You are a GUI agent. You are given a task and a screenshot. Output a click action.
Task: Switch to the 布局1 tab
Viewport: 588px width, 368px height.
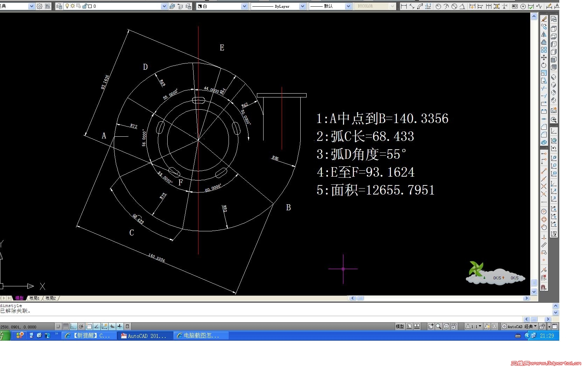click(34, 298)
